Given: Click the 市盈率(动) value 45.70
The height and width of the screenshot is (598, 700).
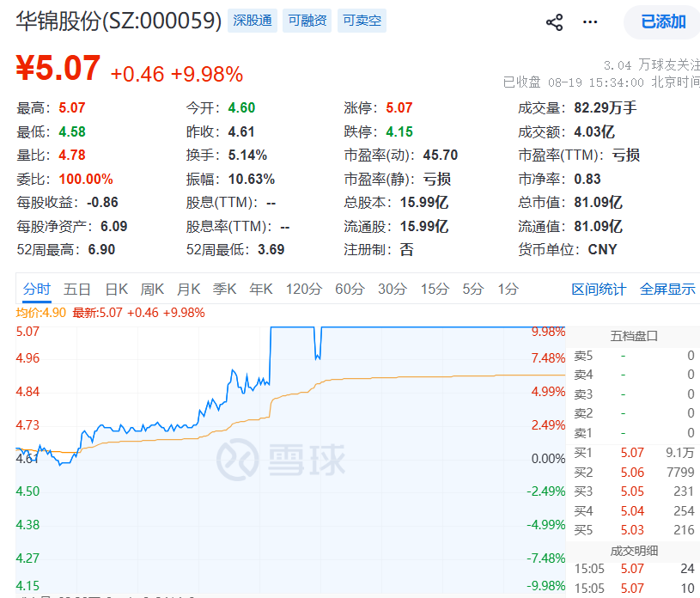Looking at the screenshot, I should click(x=440, y=155).
